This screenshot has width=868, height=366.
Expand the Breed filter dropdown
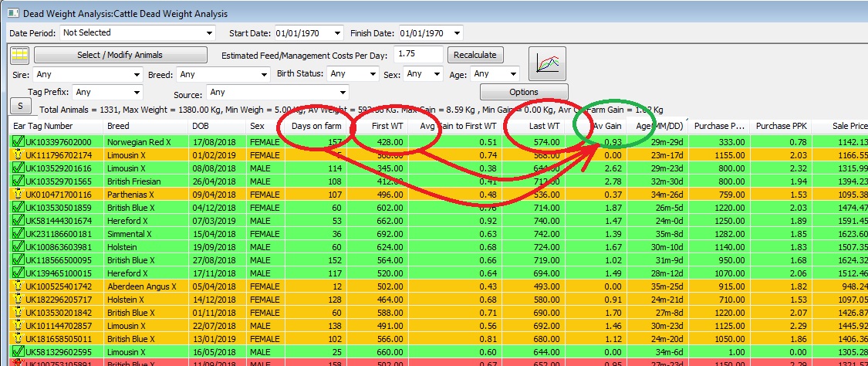(x=264, y=75)
